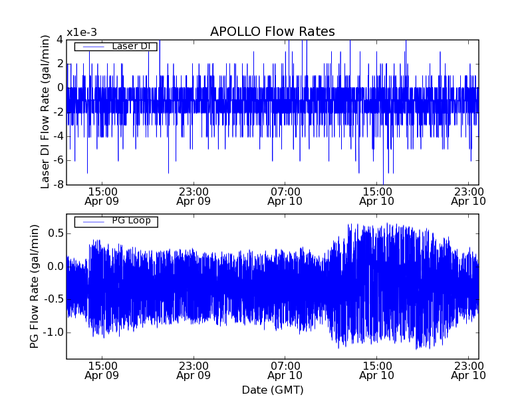This screenshot has width=532, height=399.
Task: Click the '-6' tick on the Laser DI y-axis
Action: 59,160
